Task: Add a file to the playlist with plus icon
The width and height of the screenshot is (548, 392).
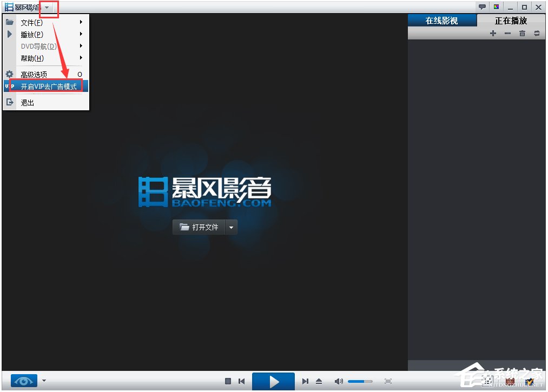Action: coord(493,33)
